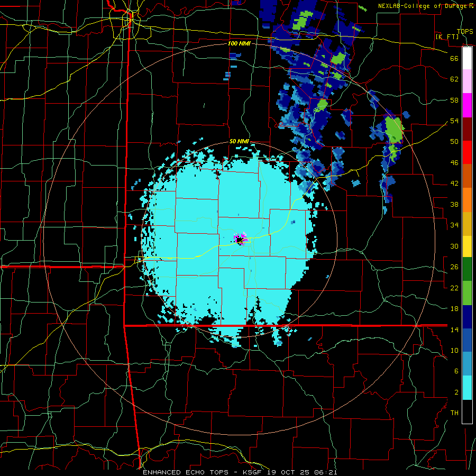Click the legend value 14
Screen dimensions: 476x476
point(454,329)
